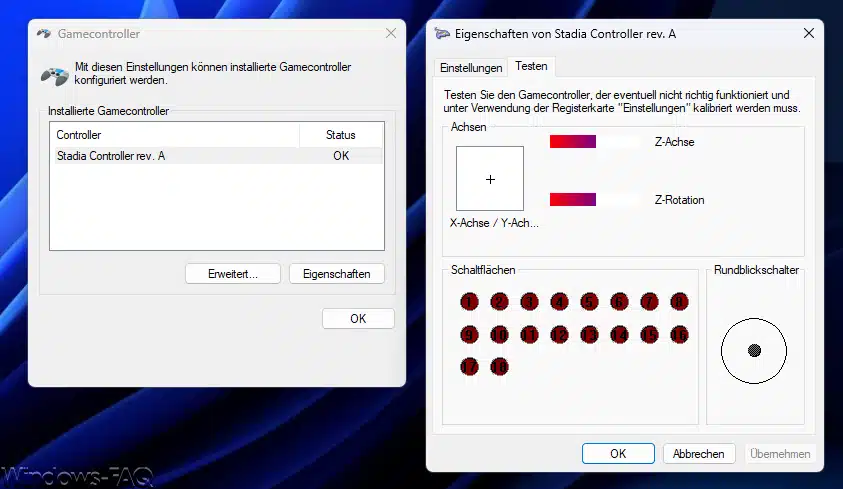This screenshot has width=843, height=489.
Task: Click the greyed Übernehmen button
Action: [780, 454]
